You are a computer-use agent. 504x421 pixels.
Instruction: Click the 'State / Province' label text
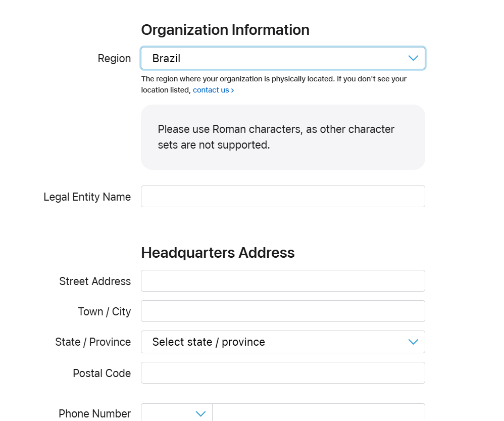(93, 342)
